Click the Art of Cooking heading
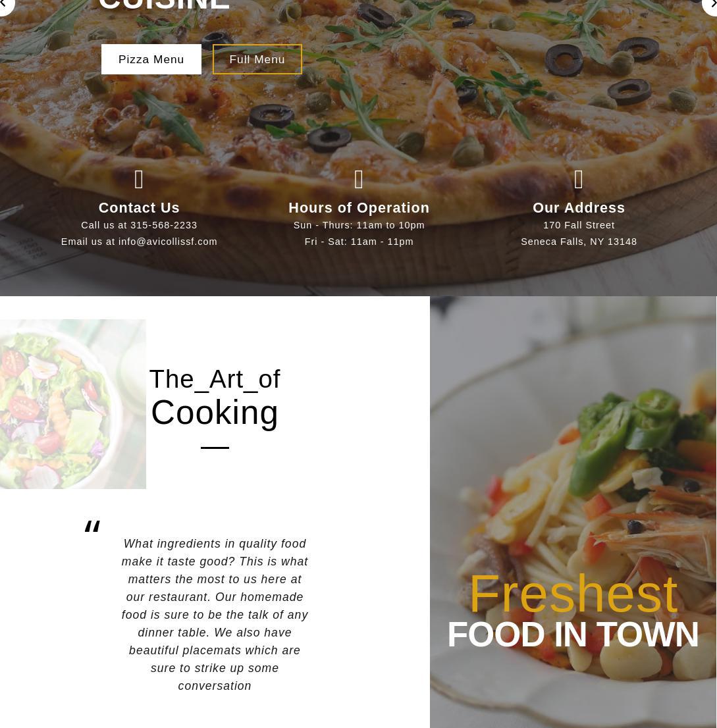This screenshot has height=728, width=717. point(215,397)
